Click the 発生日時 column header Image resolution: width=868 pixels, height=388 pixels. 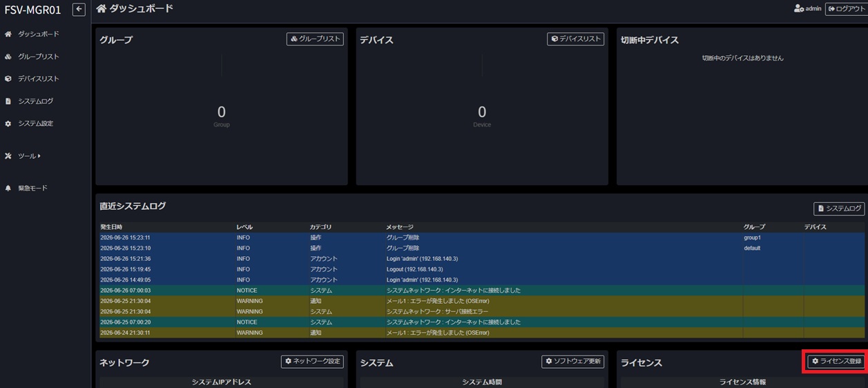111,227
